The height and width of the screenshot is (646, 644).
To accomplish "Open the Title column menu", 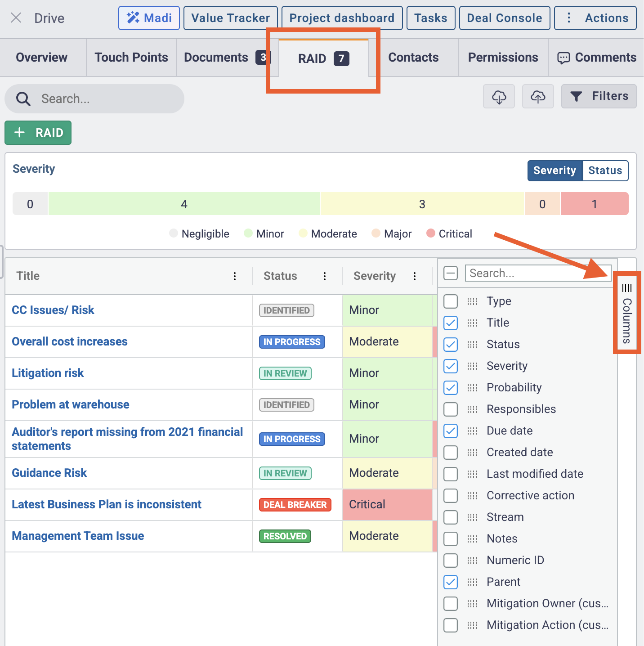I will point(235,276).
